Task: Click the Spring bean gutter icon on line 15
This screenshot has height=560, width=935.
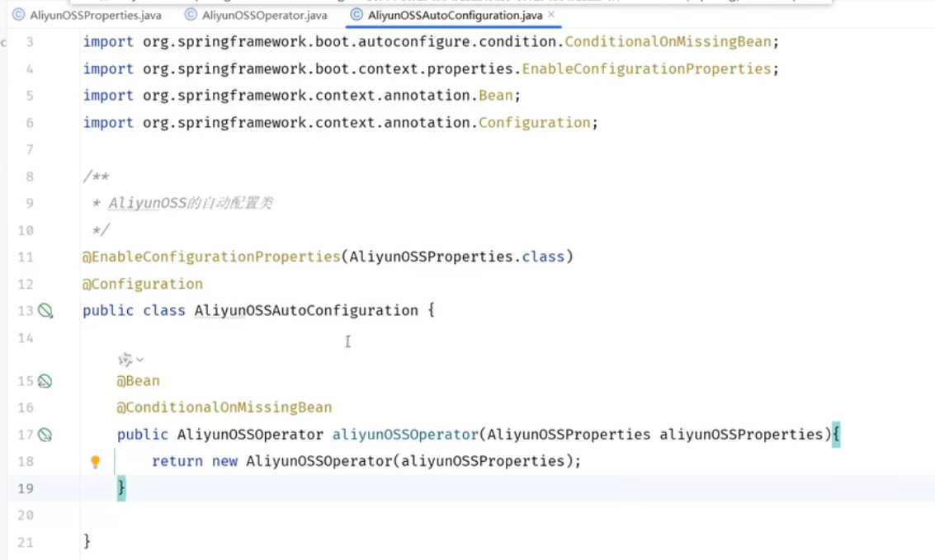Action: coord(45,381)
